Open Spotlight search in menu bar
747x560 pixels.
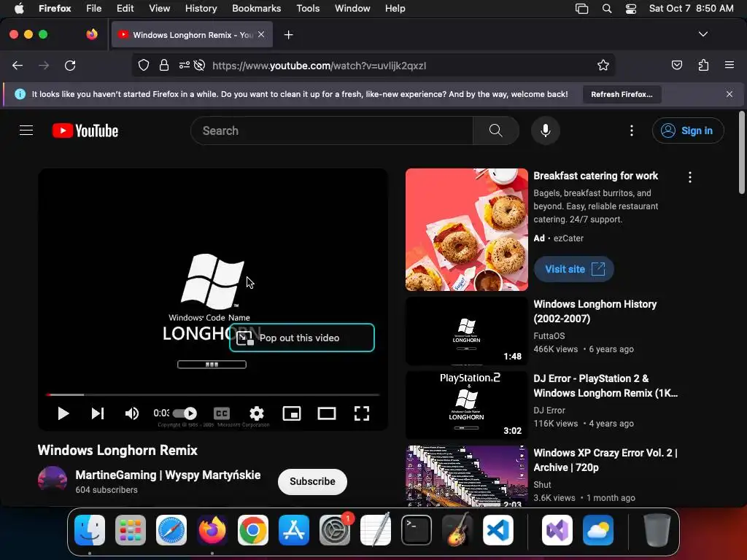tap(607, 8)
